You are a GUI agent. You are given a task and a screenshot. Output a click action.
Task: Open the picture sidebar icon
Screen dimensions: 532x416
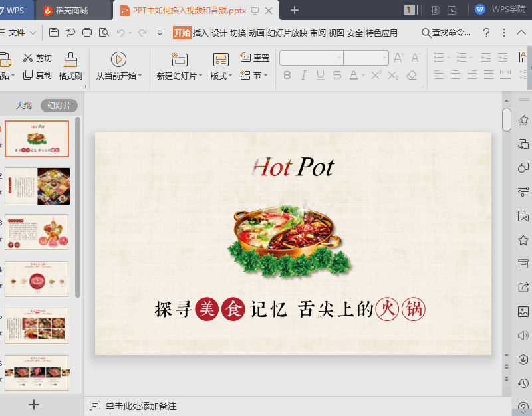click(x=523, y=312)
